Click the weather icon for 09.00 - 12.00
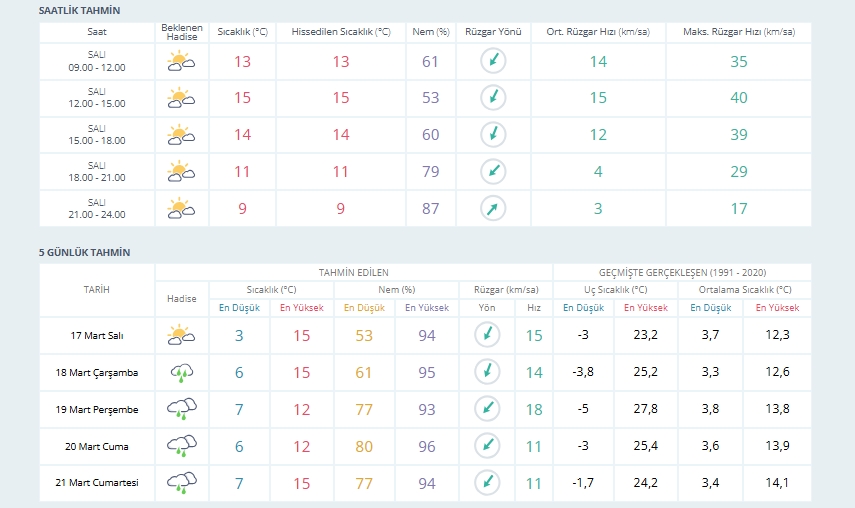 tap(181, 62)
